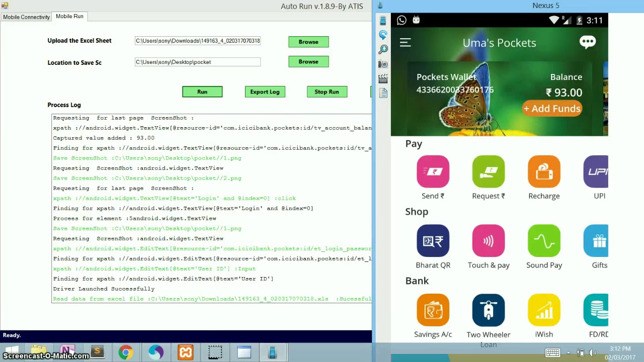Click the ₹ 93.00 balance amount

point(564,93)
